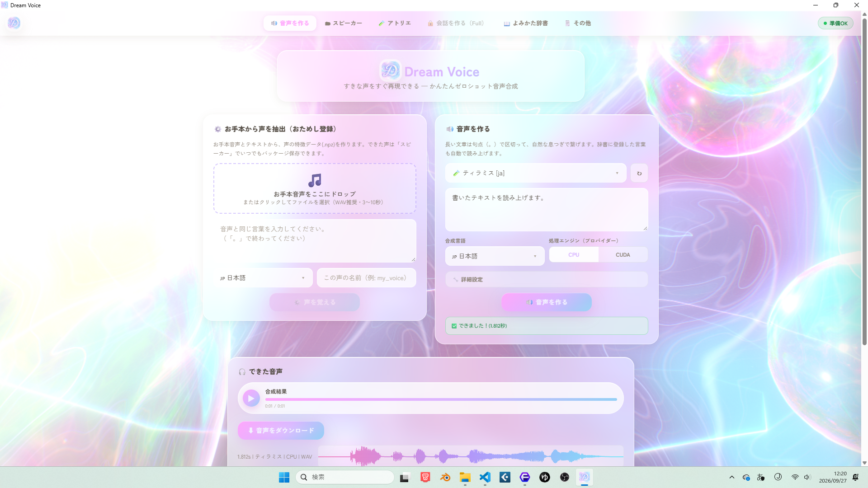Play the 合成結果 audio
The height and width of the screenshot is (488, 868).
(251, 399)
